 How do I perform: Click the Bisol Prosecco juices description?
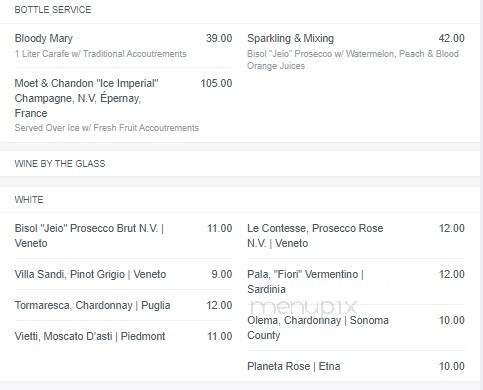353,60
